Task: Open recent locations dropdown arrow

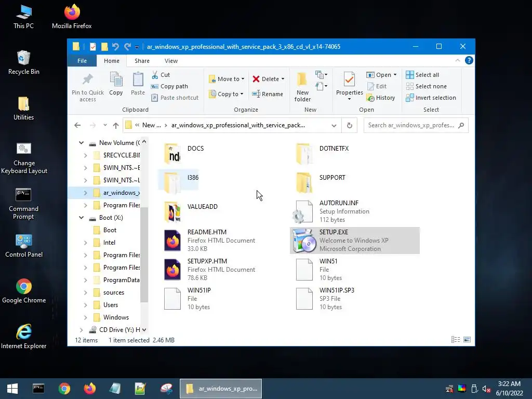Action: click(105, 125)
